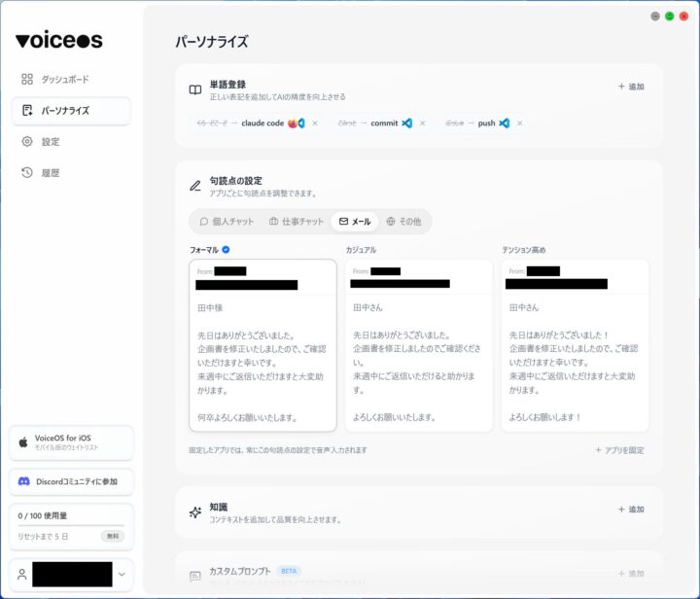Switch to the その他 tab

coord(403,222)
